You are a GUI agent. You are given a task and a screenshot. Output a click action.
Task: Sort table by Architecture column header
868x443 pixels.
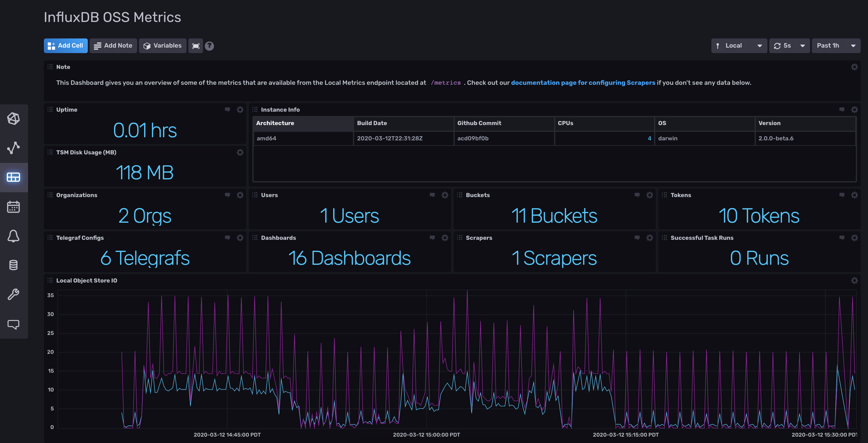pos(303,123)
